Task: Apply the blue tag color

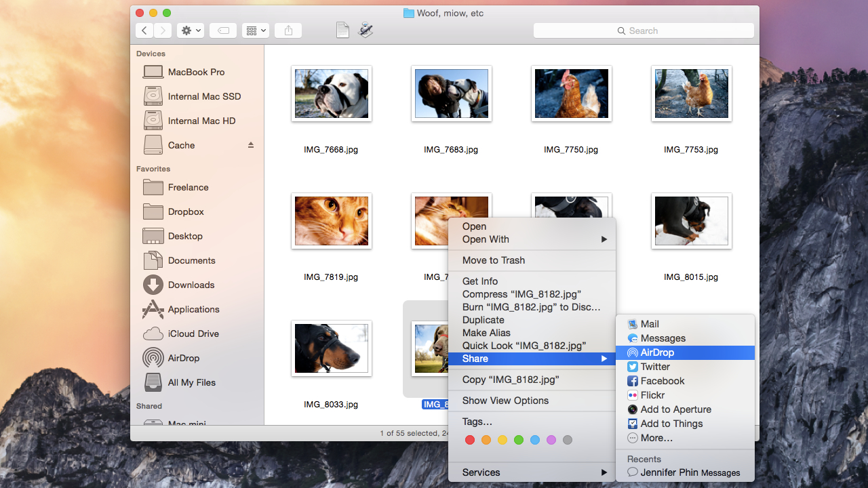Action: coord(535,440)
